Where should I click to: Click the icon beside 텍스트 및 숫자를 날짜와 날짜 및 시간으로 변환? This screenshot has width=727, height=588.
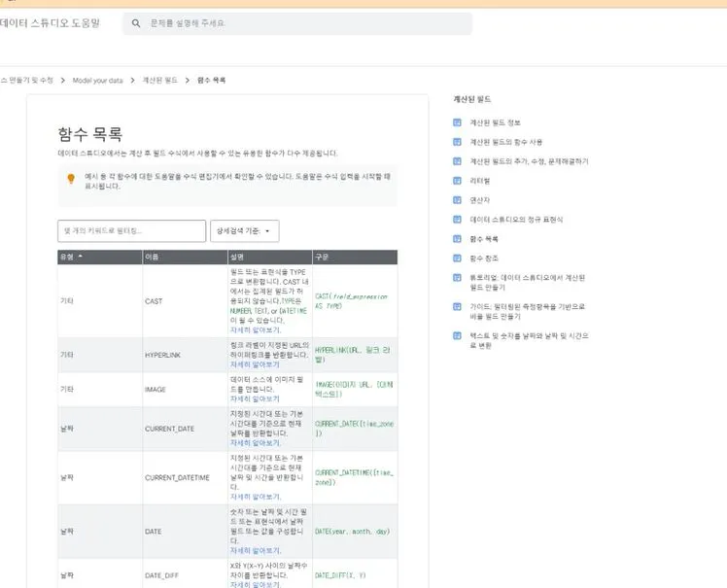click(x=457, y=335)
